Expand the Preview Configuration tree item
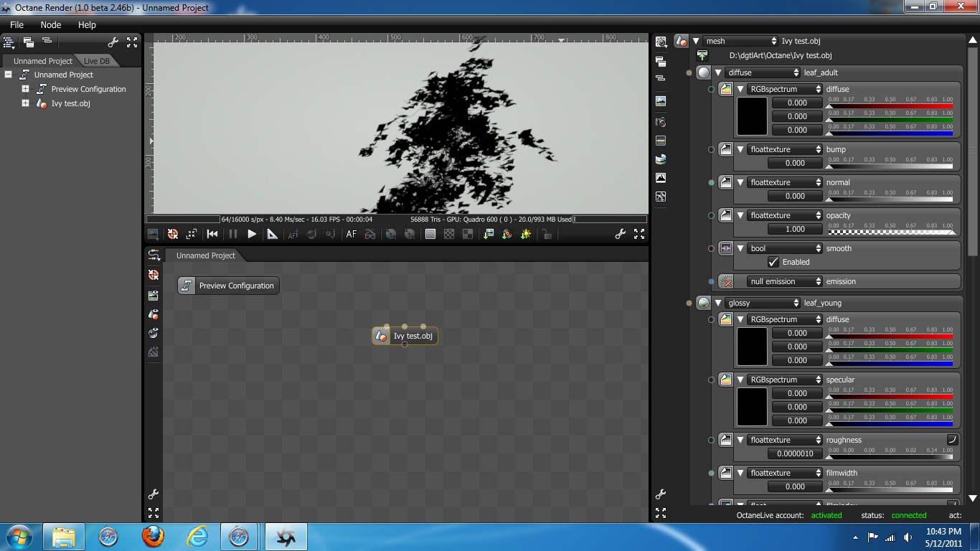Image resolution: width=980 pixels, height=551 pixels. pyautogui.click(x=25, y=89)
